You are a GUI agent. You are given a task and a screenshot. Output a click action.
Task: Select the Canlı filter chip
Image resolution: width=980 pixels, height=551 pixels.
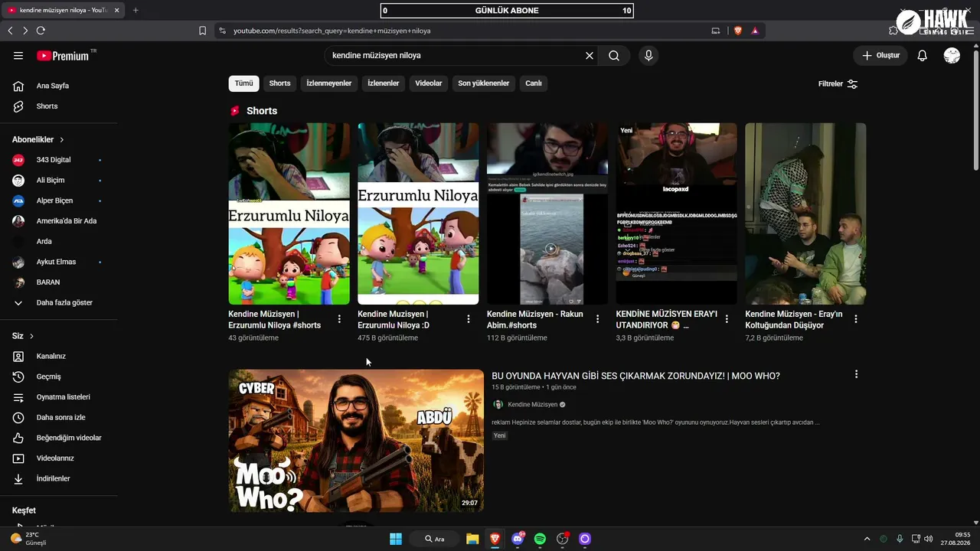[x=534, y=83]
